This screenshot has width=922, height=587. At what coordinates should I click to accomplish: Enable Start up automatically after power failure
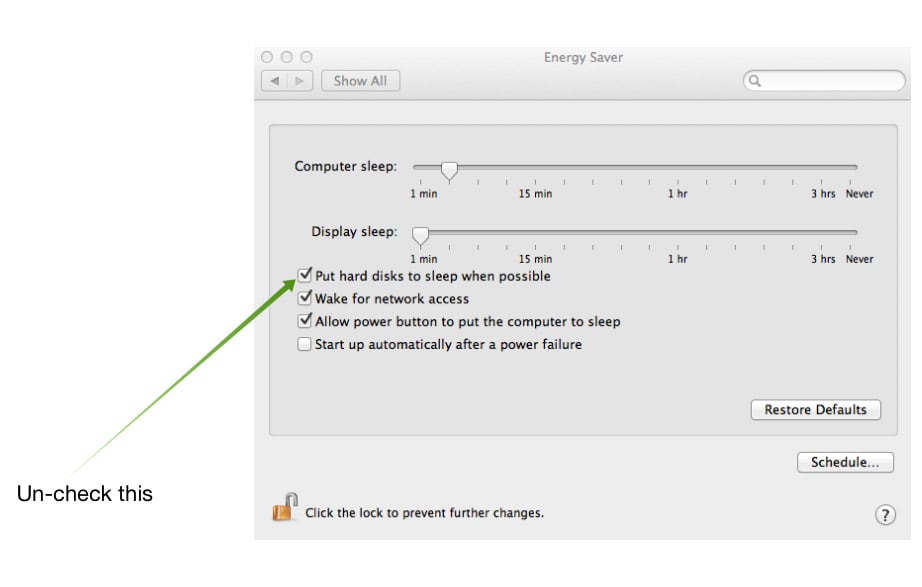[304, 344]
